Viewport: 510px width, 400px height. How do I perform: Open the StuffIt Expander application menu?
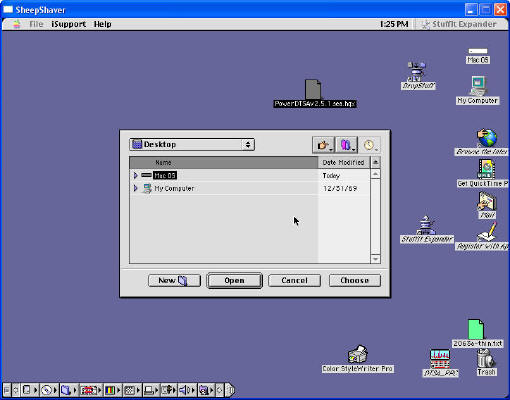459,24
